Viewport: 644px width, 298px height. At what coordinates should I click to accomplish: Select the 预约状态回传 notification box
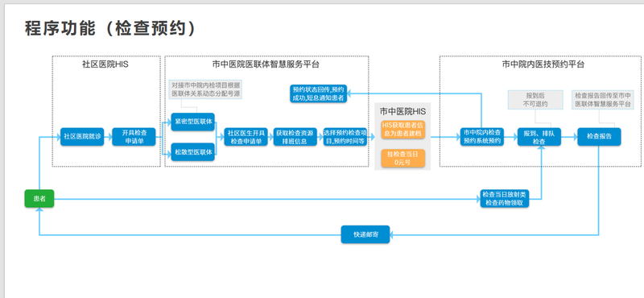pyautogui.click(x=318, y=93)
